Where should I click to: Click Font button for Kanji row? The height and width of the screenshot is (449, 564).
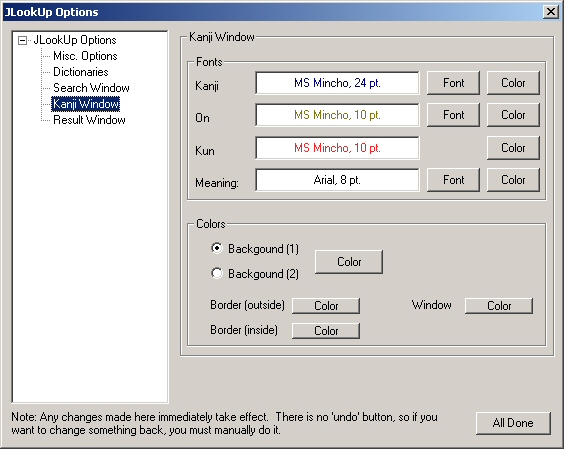coord(453,83)
